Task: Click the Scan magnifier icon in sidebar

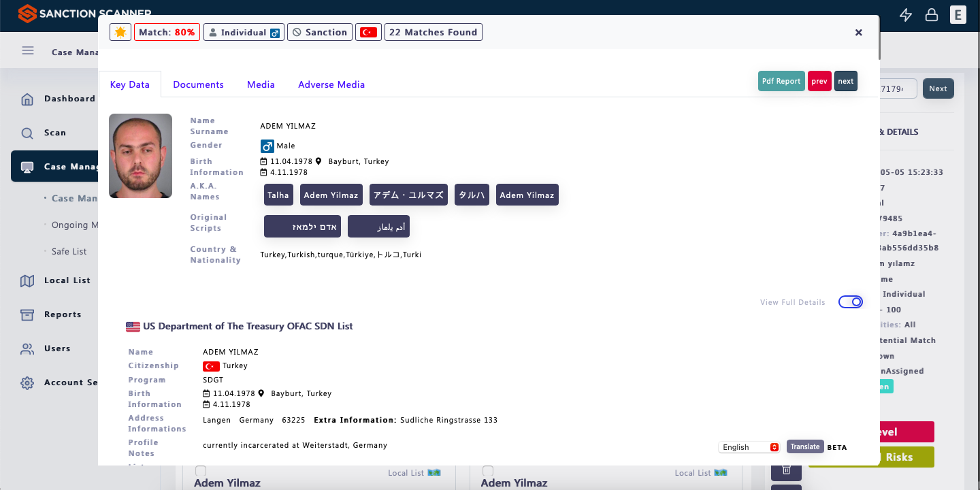Action: 27,133
